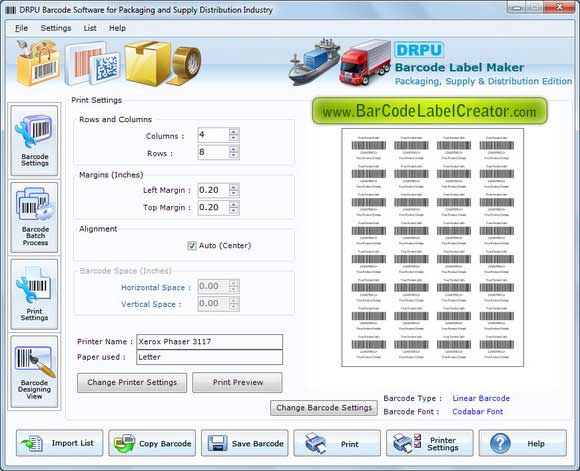The width and height of the screenshot is (580, 471).
Task: Open the List menu
Action: (x=90, y=28)
